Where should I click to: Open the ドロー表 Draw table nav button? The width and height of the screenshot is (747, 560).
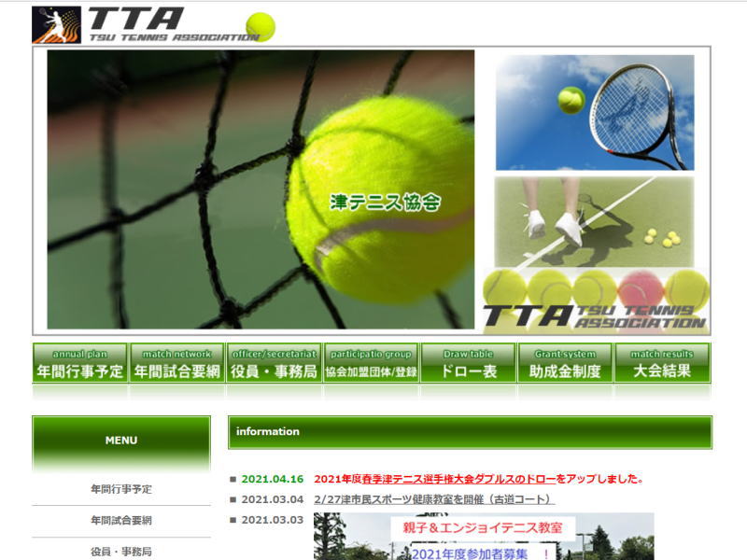pyautogui.click(x=469, y=363)
